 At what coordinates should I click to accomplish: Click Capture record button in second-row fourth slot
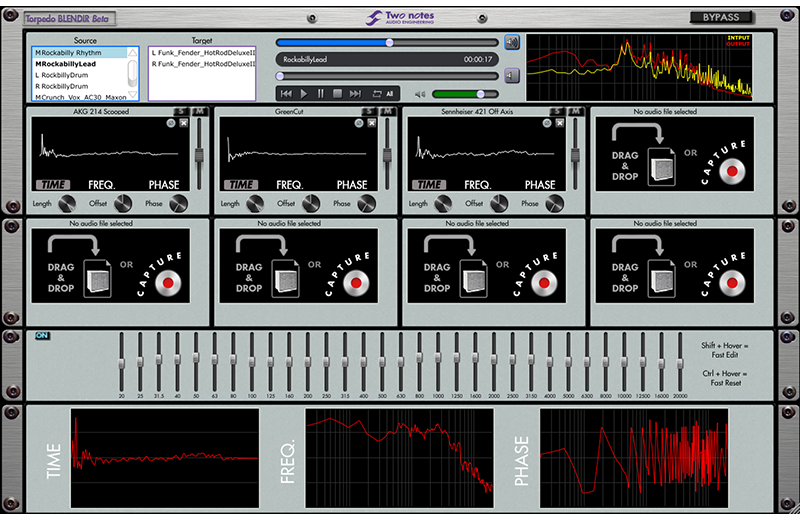pyautogui.click(x=732, y=283)
